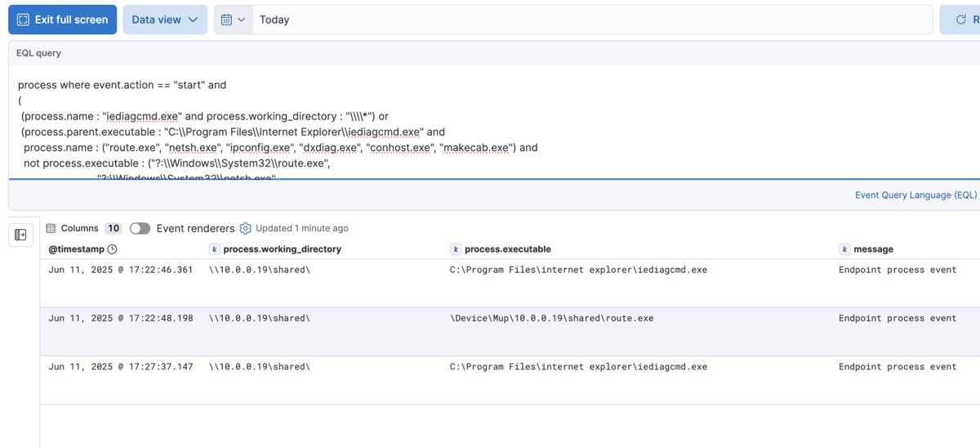Click keyword icon beside process.working_directory
This screenshot has height=448, width=980.
click(x=215, y=249)
